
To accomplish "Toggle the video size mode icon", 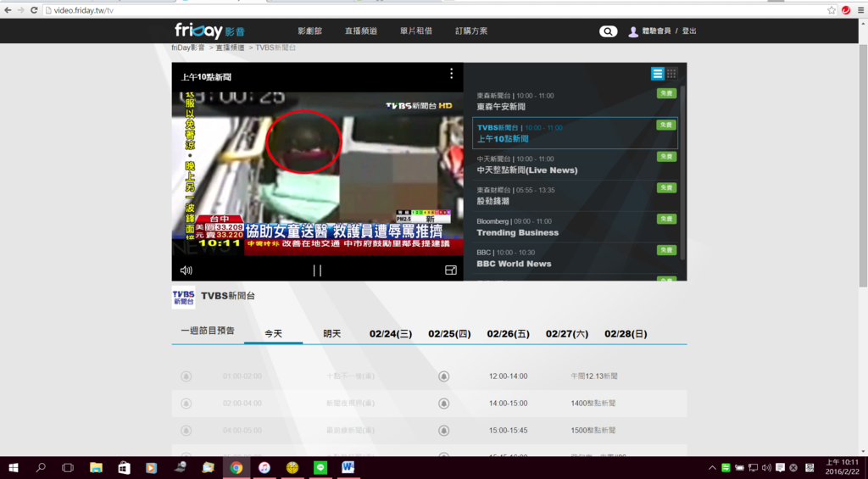I will coord(451,270).
